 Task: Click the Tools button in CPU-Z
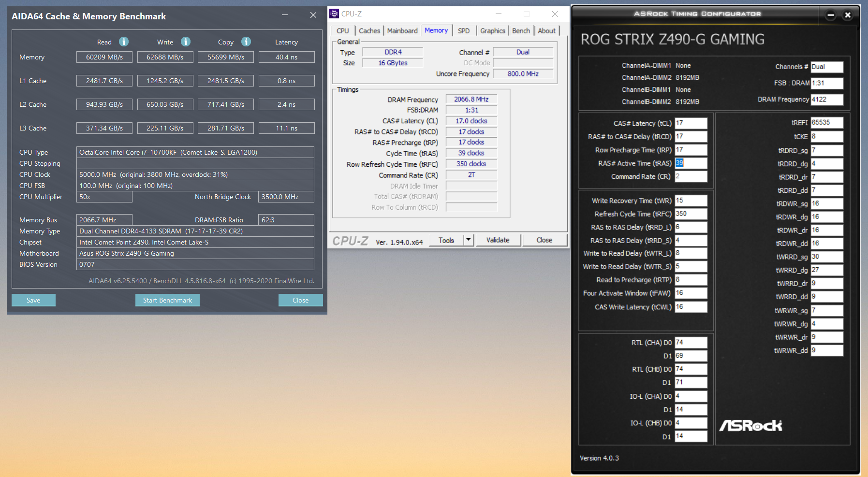446,240
